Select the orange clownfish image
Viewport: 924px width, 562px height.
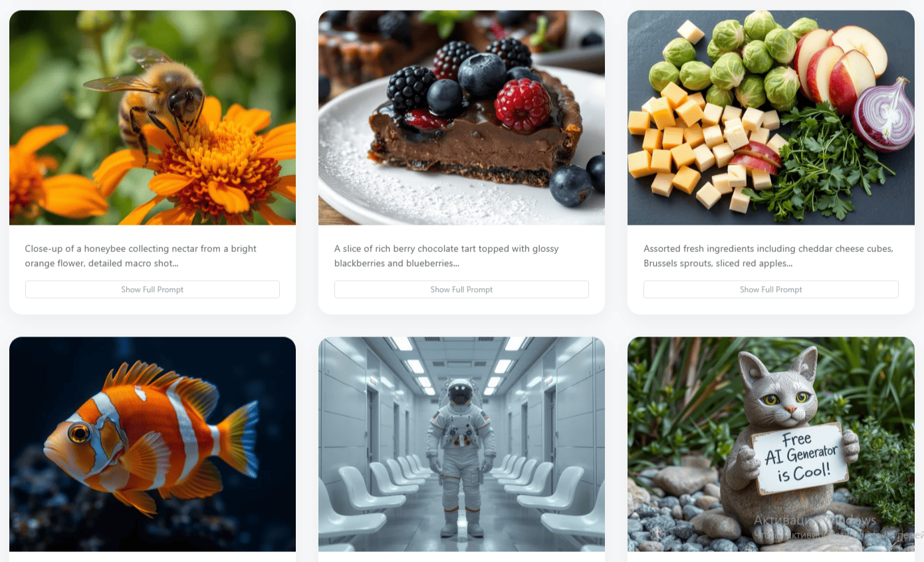click(x=152, y=444)
